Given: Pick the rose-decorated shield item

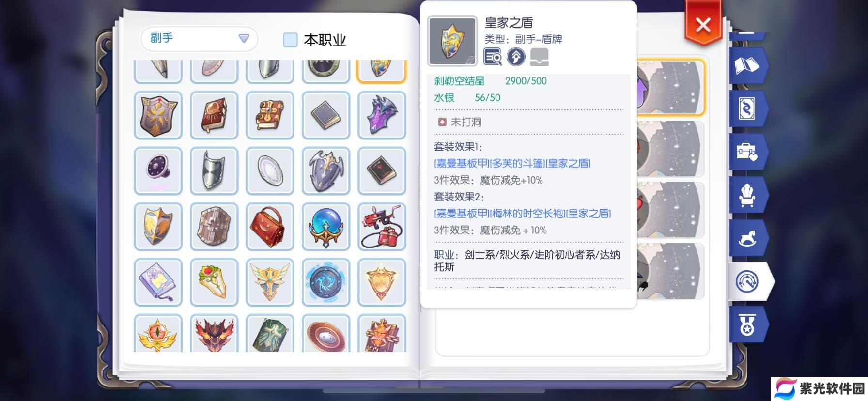Looking at the screenshot, I should [x=214, y=282].
